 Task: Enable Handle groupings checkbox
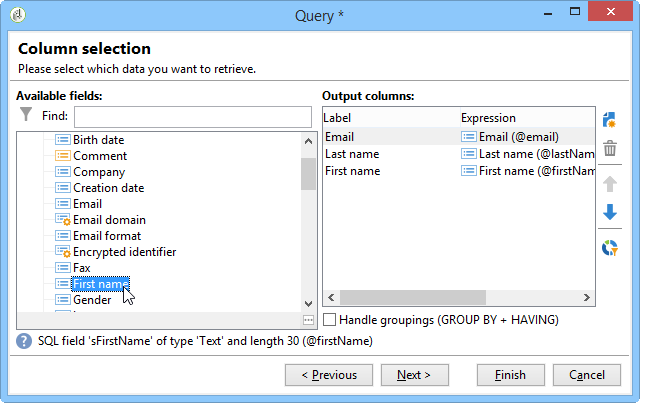(x=330, y=320)
